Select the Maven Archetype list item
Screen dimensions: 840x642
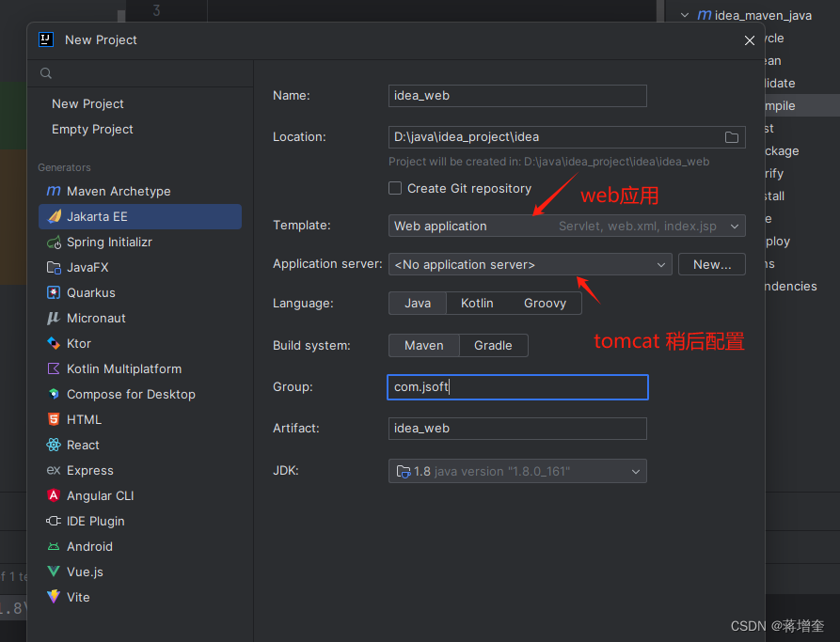(x=140, y=191)
